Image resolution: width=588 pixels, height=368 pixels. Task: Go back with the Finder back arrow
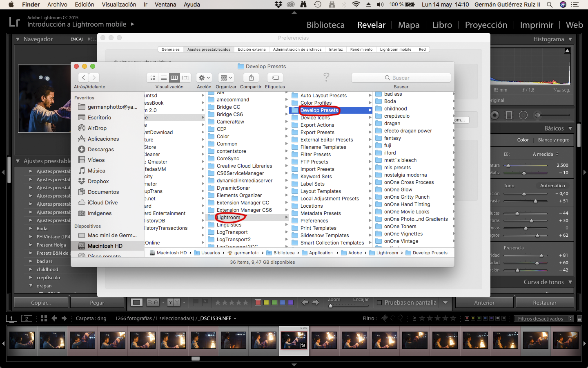[84, 78]
